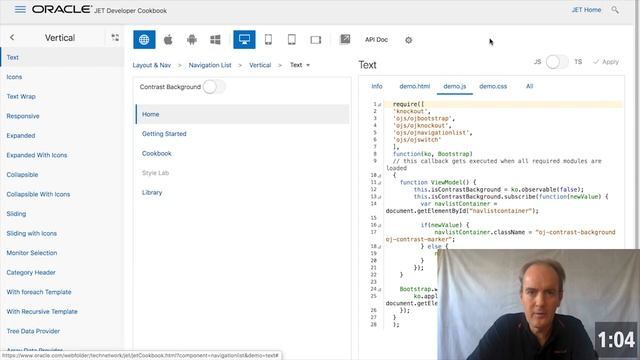Collapse code fold at line 24
The width and height of the screenshot is (640, 360).
(380, 289)
